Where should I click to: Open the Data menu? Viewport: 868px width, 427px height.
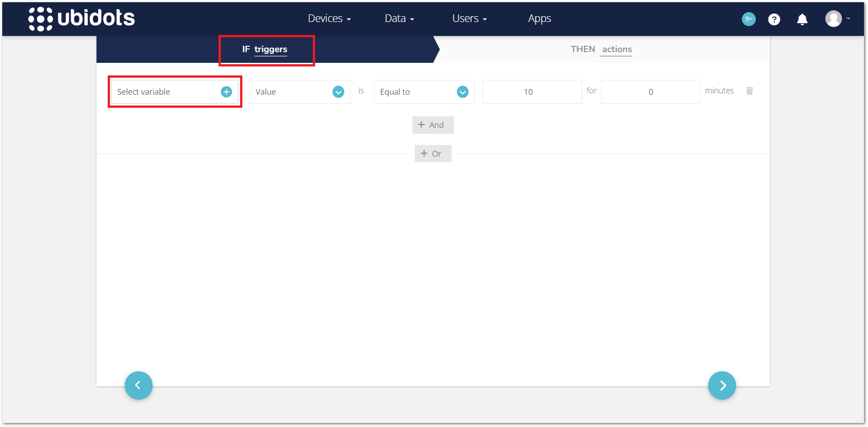[399, 19]
